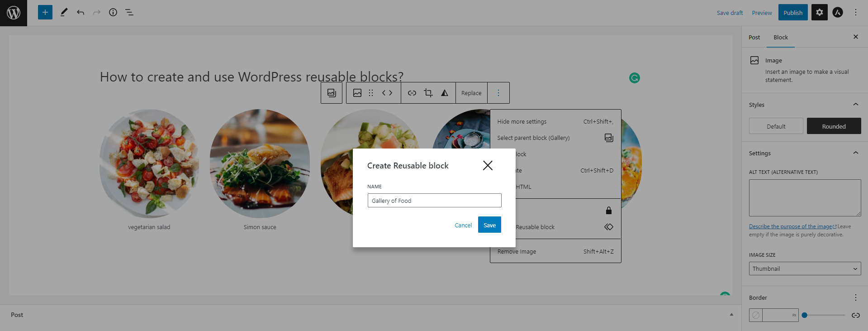
Task: Click the 'Simon sauce' caption
Action: pyautogui.click(x=260, y=227)
